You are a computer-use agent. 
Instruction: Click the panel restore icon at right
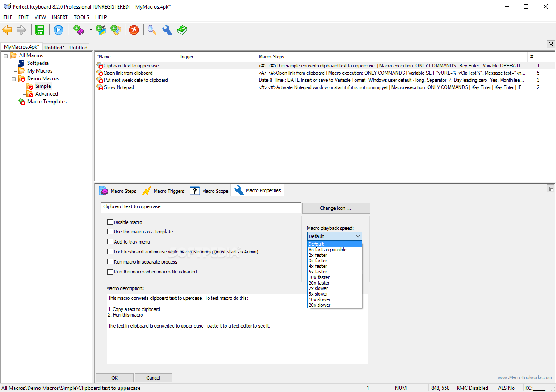point(550,188)
